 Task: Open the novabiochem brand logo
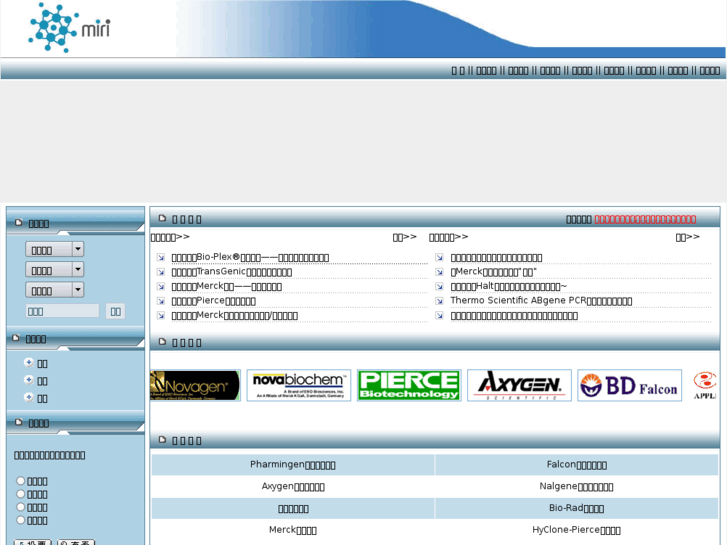(x=299, y=385)
